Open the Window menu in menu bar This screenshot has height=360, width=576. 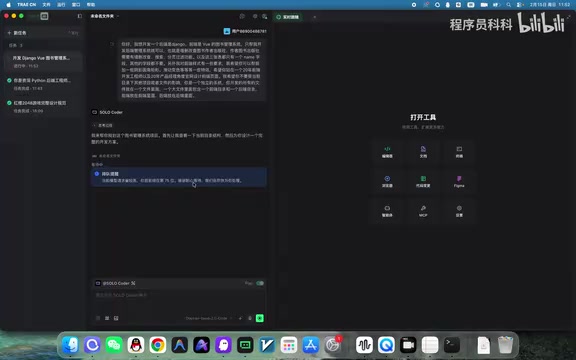[x=76, y=5]
